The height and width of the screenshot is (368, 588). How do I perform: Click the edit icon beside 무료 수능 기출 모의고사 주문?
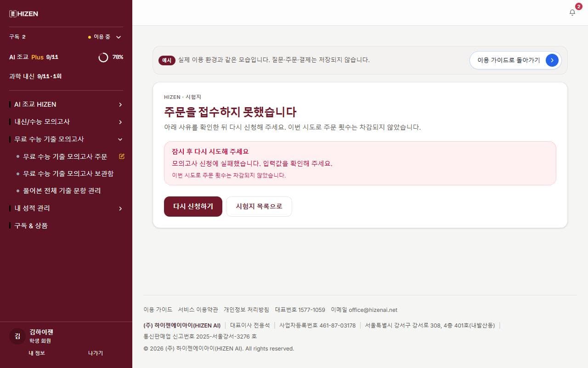(x=122, y=156)
